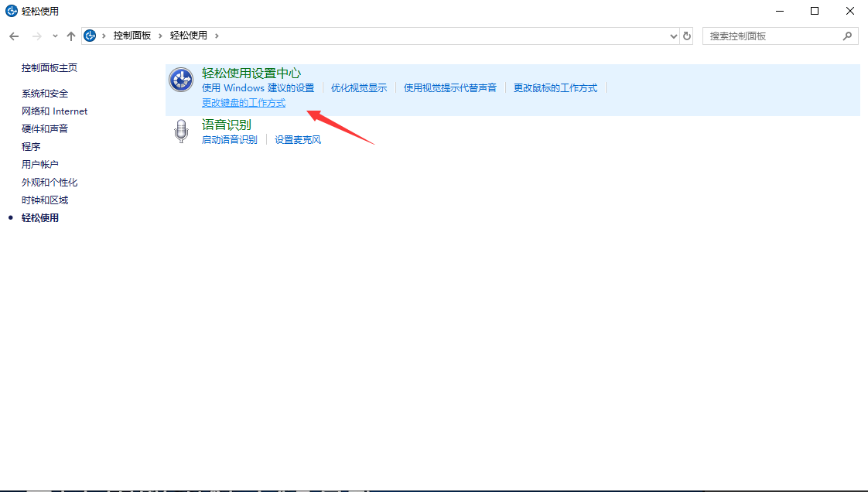Expand the address bar history dropdown
Viewport: 868px width, 492px height.
pyautogui.click(x=672, y=36)
